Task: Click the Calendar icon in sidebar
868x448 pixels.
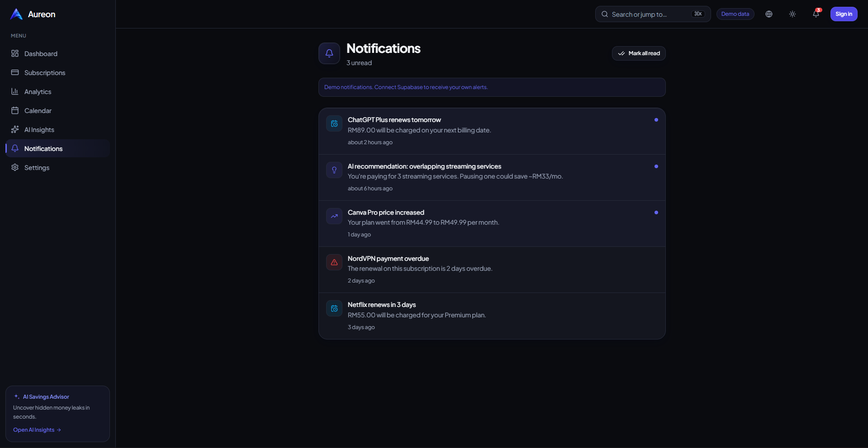Action: coord(15,110)
